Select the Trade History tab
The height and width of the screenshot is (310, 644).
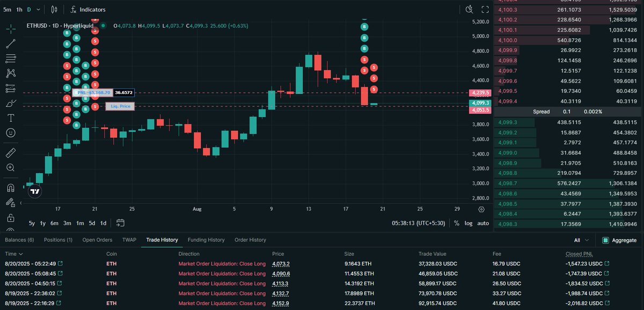pos(162,240)
